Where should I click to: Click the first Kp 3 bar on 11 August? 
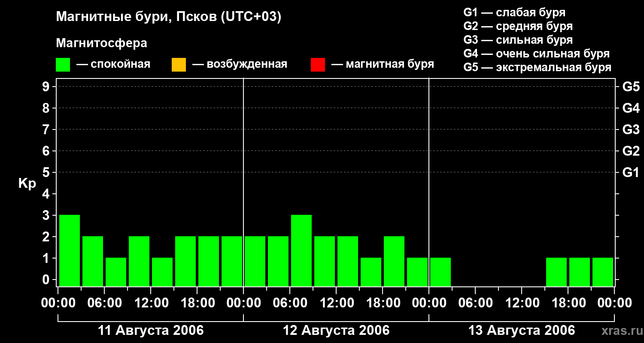coord(70,250)
